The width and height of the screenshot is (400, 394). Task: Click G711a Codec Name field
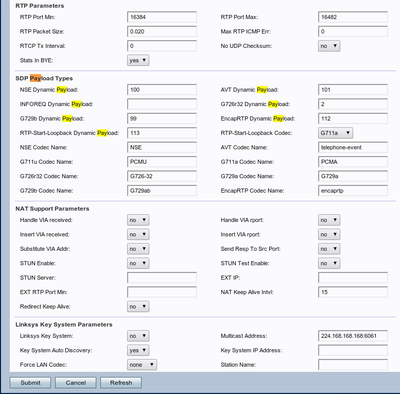pyautogui.click(x=353, y=162)
